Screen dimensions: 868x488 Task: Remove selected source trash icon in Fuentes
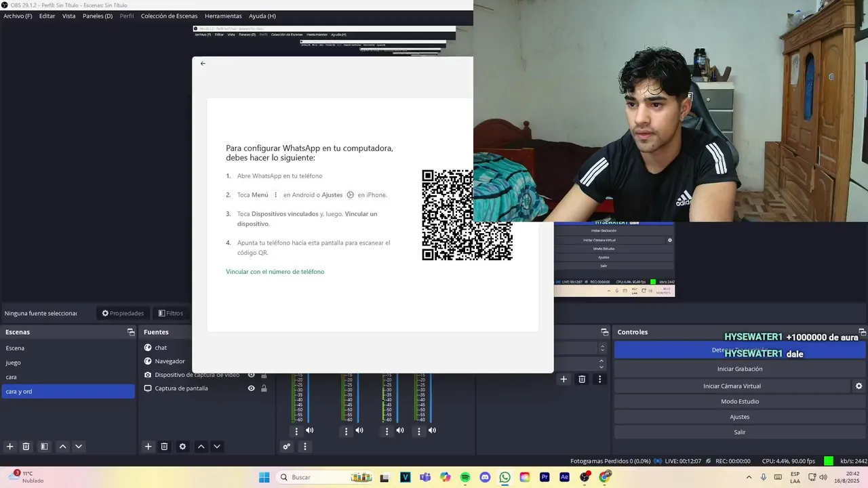coord(164,447)
